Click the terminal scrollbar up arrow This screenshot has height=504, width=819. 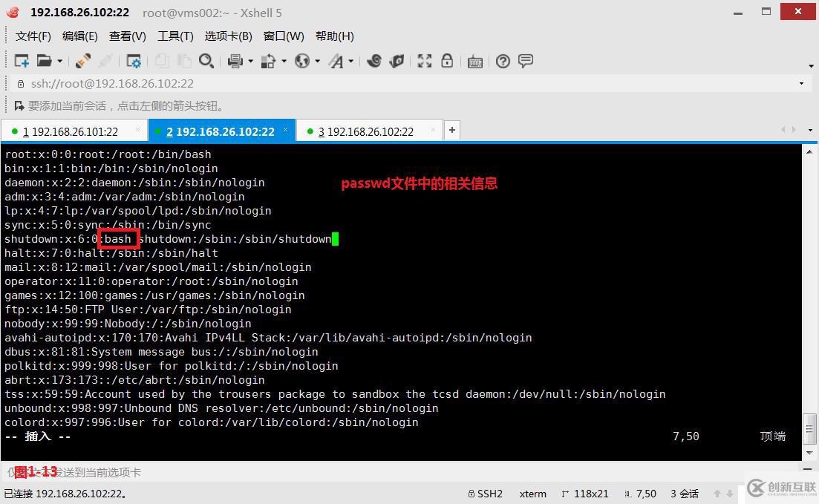809,152
